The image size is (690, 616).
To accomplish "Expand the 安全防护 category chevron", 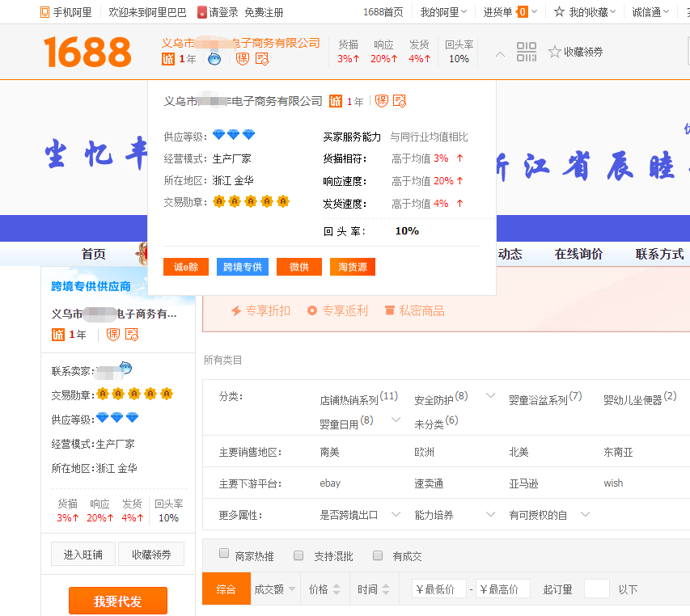I will click(x=490, y=395).
